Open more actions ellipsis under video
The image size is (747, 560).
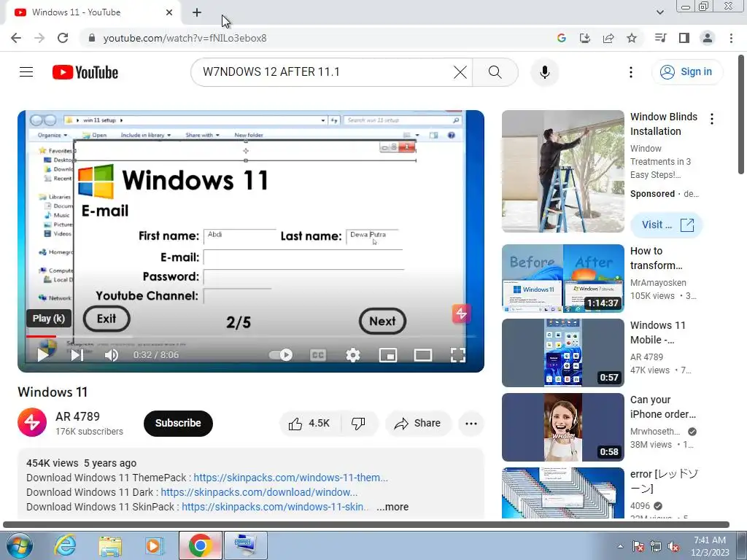coord(471,424)
